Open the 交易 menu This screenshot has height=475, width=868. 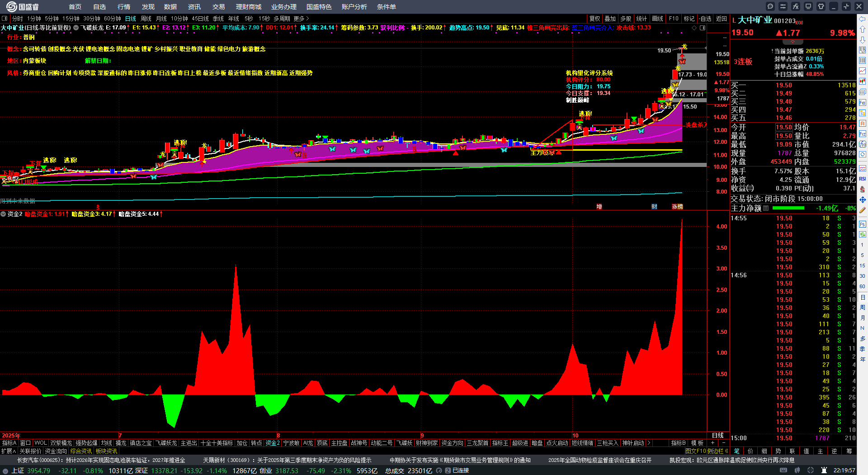(x=219, y=7)
